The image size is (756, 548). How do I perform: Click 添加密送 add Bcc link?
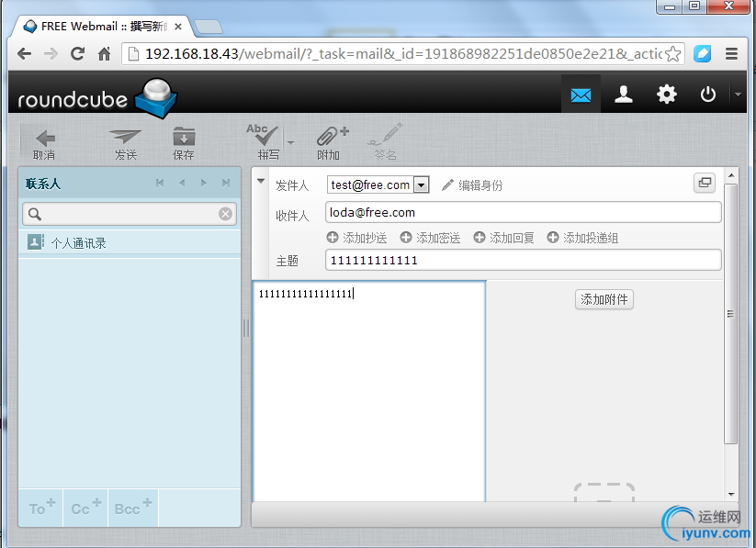pos(430,238)
